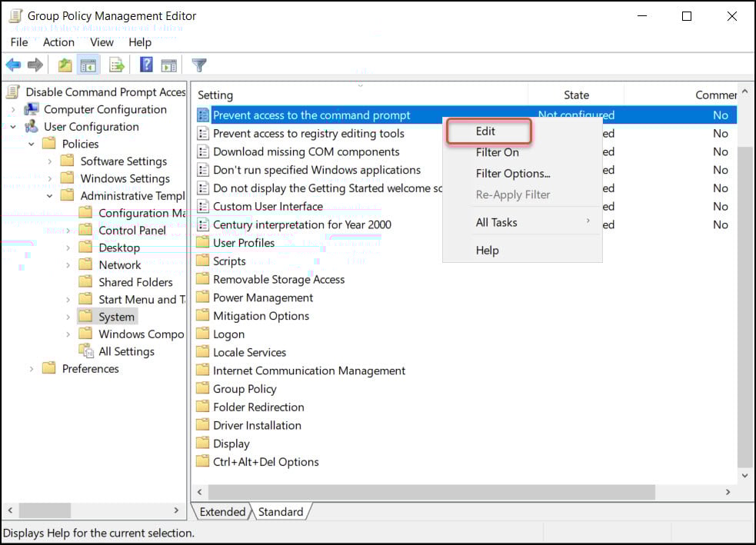Toggle Show/Hide Action Pane toolbar icon
This screenshot has width=756, height=545.
168,65
